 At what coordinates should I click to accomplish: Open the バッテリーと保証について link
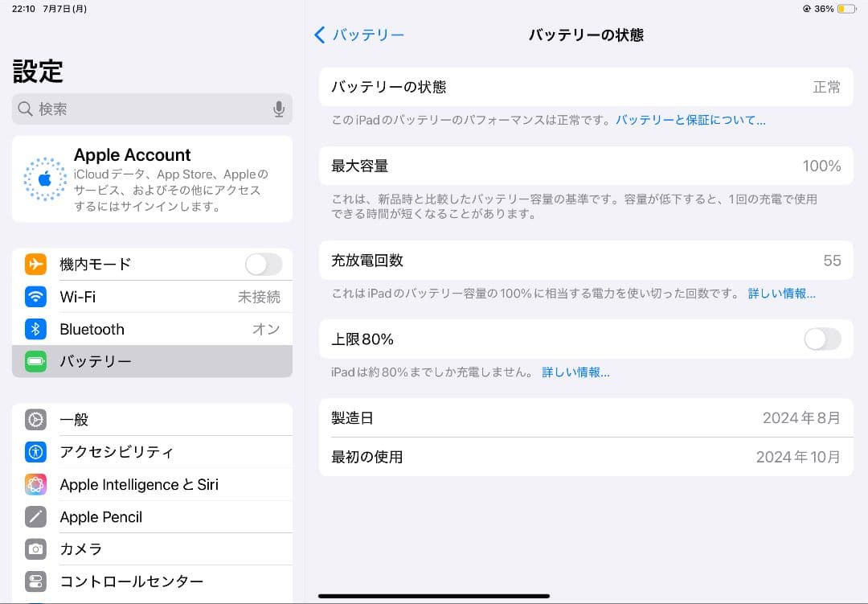click(x=690, y=119)
